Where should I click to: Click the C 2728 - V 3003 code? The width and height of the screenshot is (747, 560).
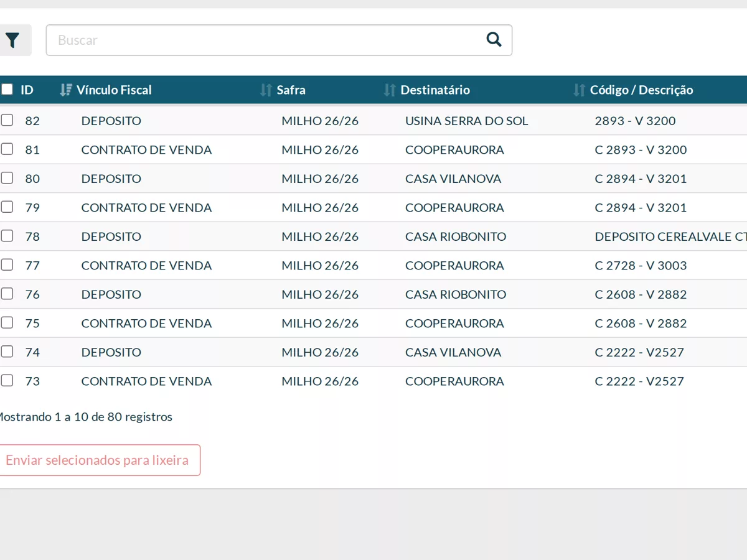click(x=641, y=266)
